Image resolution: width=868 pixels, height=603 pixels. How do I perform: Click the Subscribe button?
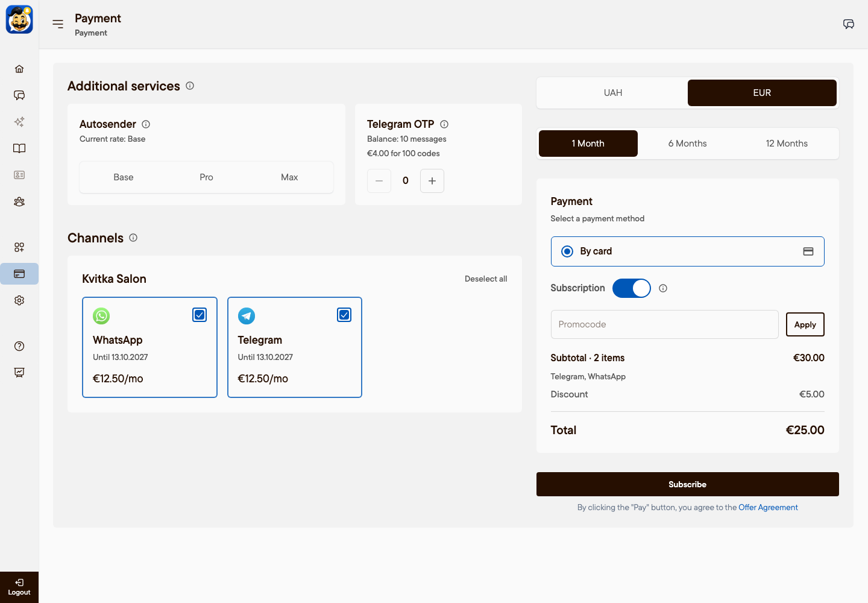click(x=688, y=484)
